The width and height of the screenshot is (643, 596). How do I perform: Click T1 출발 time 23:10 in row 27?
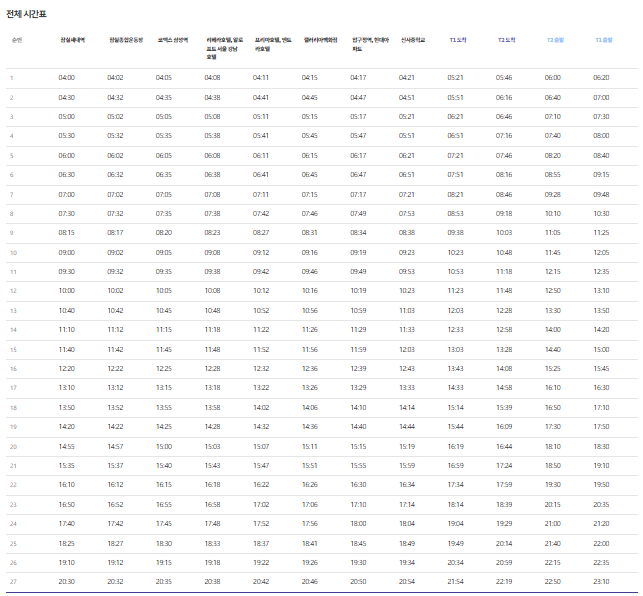tap(601, 581)
